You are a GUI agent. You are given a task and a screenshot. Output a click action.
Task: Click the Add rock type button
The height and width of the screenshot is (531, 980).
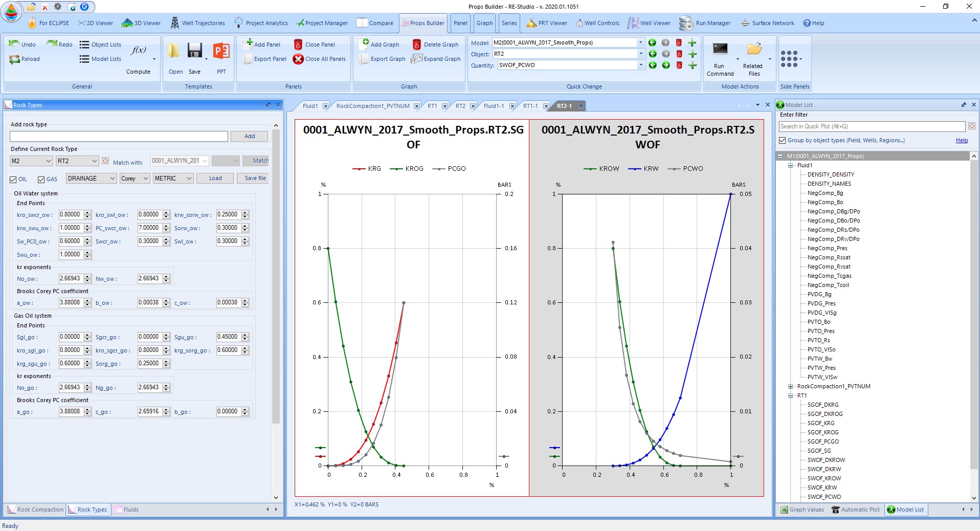(x=249, y=136)
